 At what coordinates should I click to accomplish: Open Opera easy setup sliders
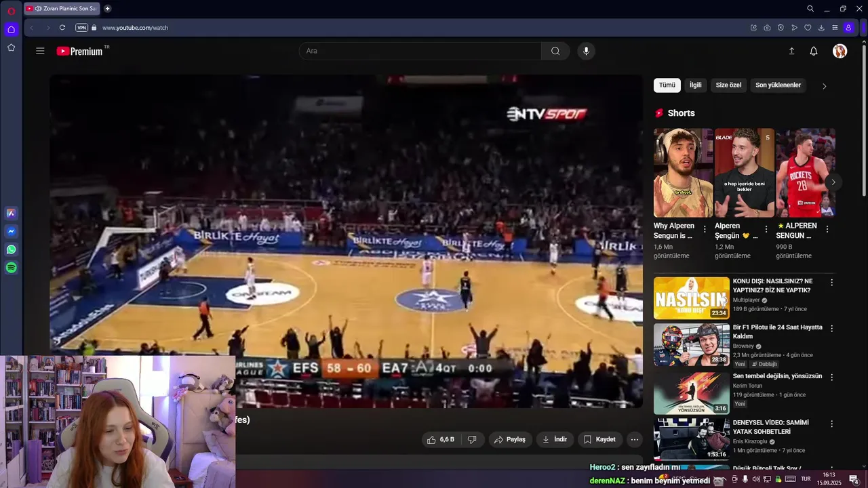835,28
